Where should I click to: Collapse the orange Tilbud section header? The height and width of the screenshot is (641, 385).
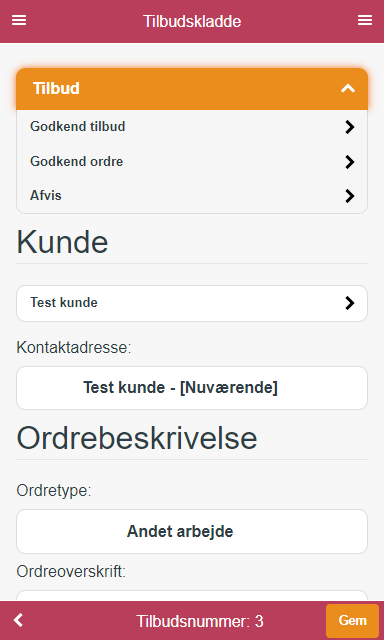point(192,89)
